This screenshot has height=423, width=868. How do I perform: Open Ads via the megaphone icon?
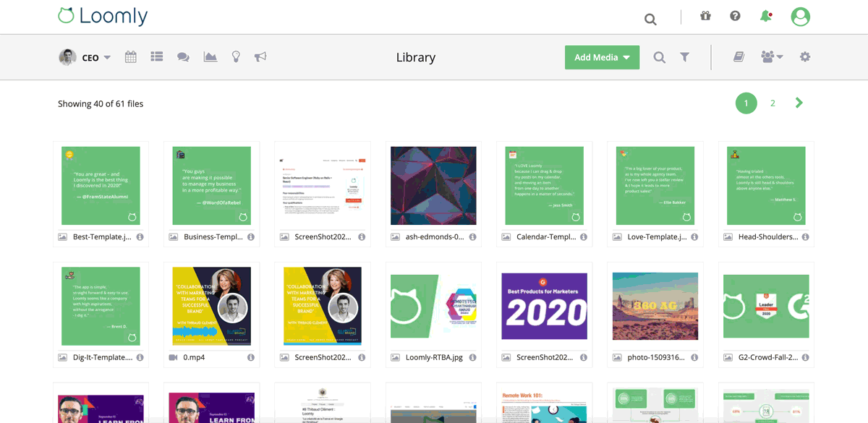[x=260, y=56]
